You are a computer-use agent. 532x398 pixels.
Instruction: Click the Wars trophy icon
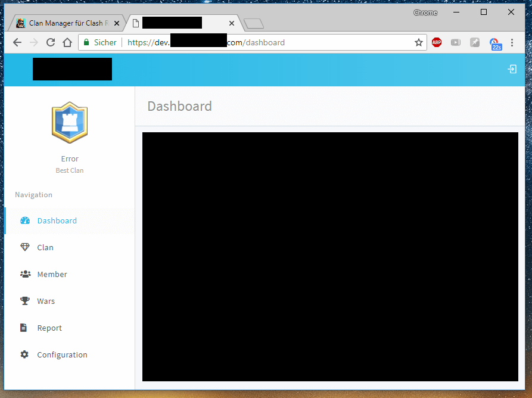click(24, 301)
